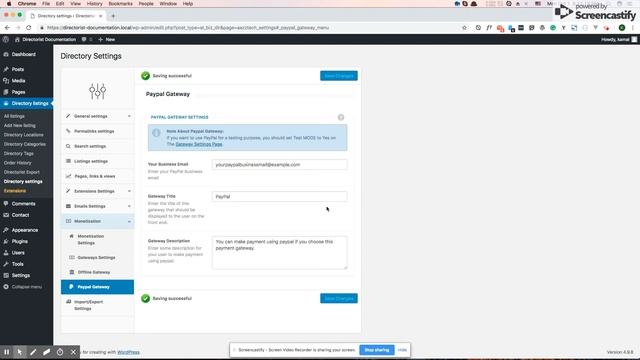
Task: Open the WordPress footer link
Action: [x=129, y=352]
